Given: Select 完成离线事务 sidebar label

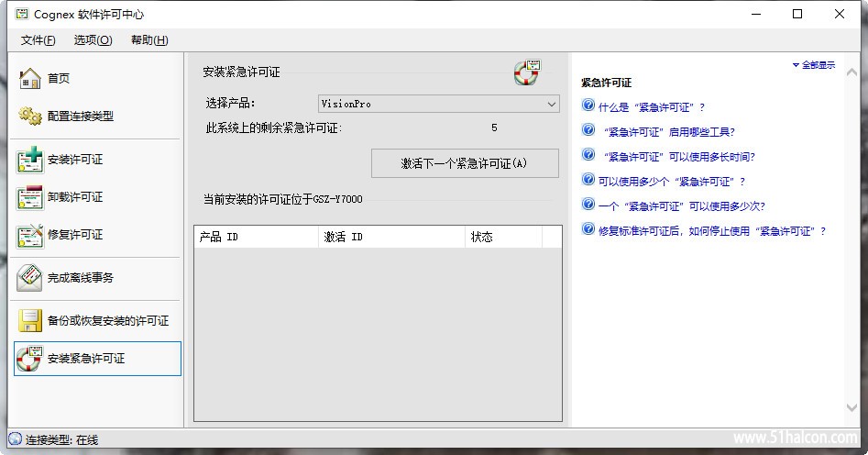Looking at the screenshot, I should point(81,278).
